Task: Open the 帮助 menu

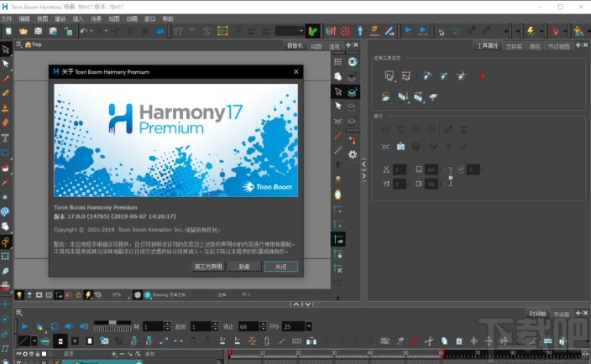Action: (168, 18)
